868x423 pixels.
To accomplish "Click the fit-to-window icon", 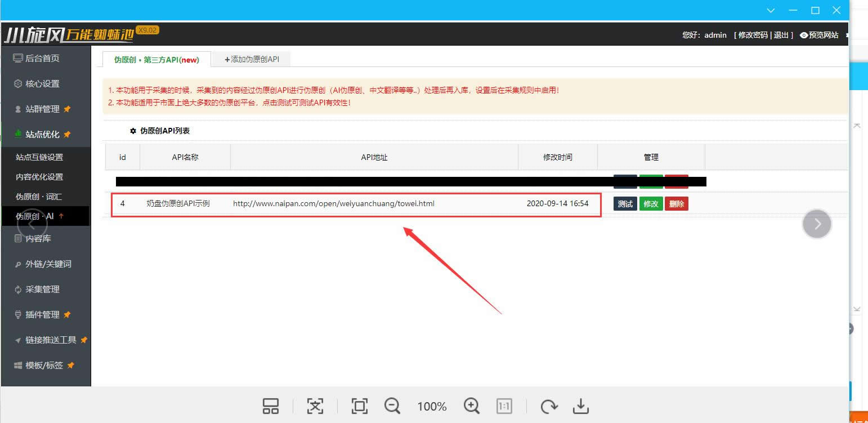I will [359, 406].
